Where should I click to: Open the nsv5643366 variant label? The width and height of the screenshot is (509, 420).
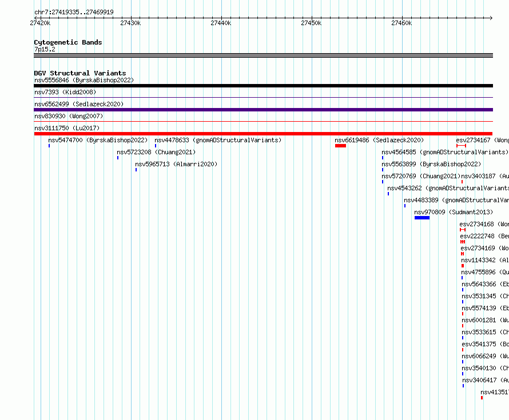click(486, 284)
